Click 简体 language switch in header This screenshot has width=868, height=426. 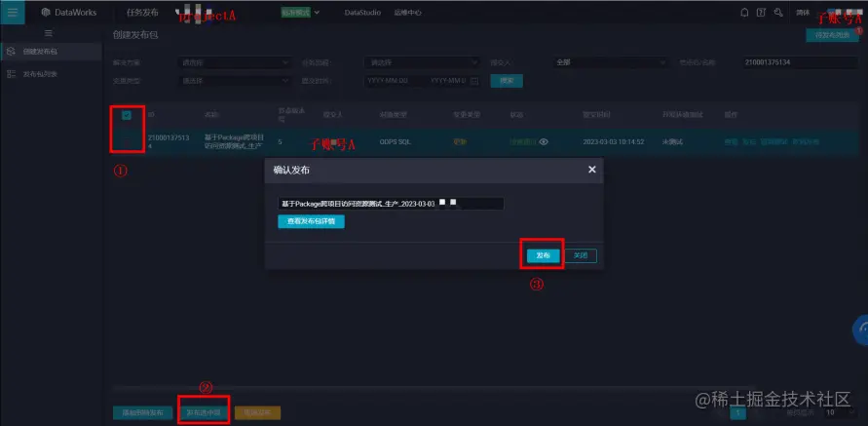(802, 13)
